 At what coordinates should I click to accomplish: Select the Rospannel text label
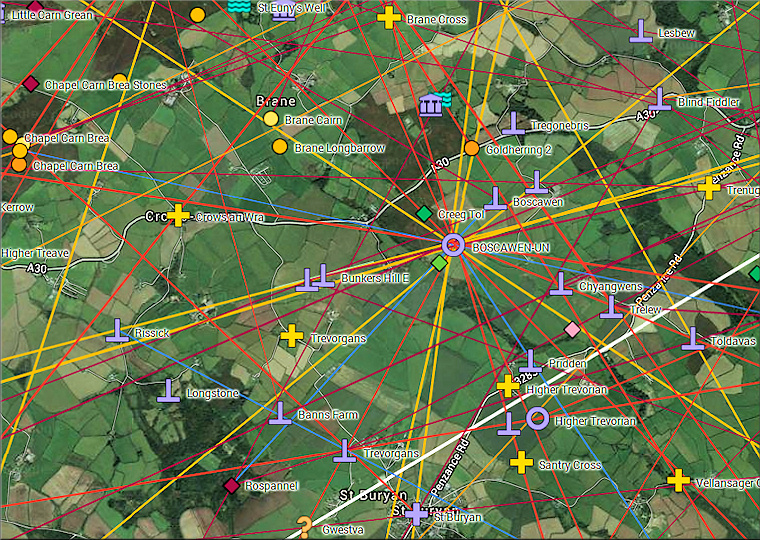[x=271, y=486]
